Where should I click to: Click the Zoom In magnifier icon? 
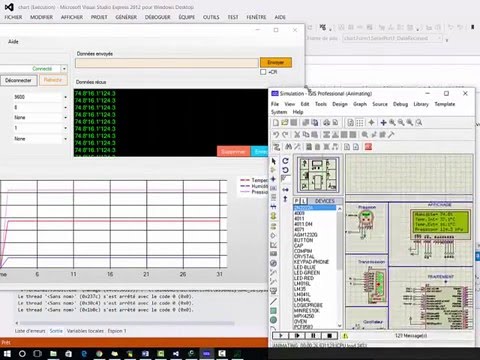click(392, 123)
